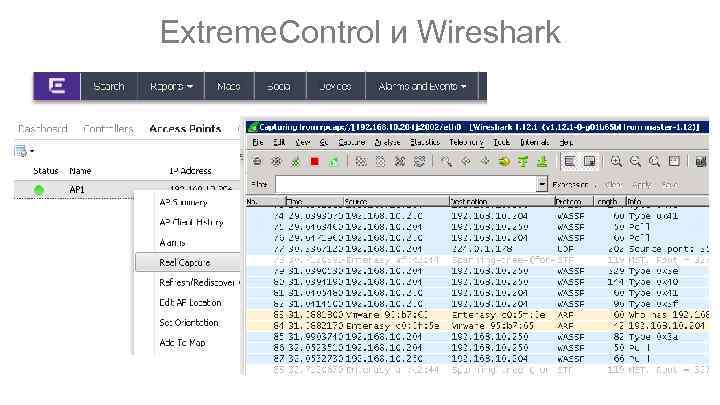Open Wireshark Statistics menu

pos(425,142)
